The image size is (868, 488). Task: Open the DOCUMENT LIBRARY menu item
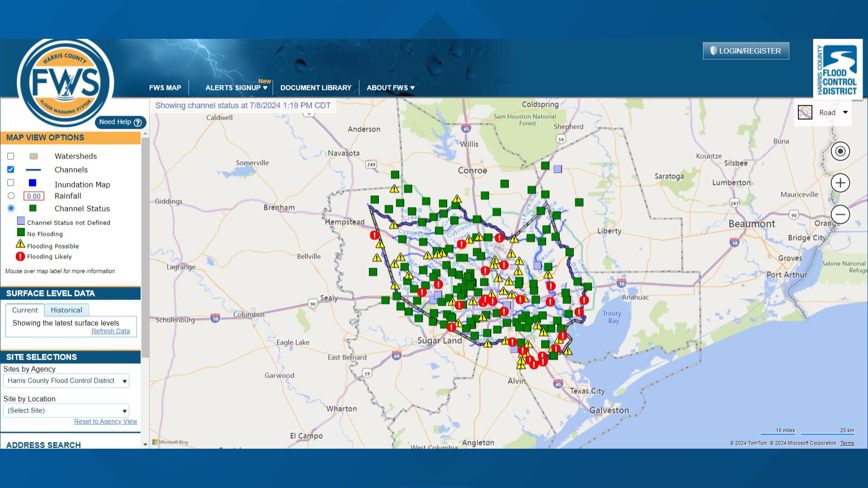click(316, 88)
